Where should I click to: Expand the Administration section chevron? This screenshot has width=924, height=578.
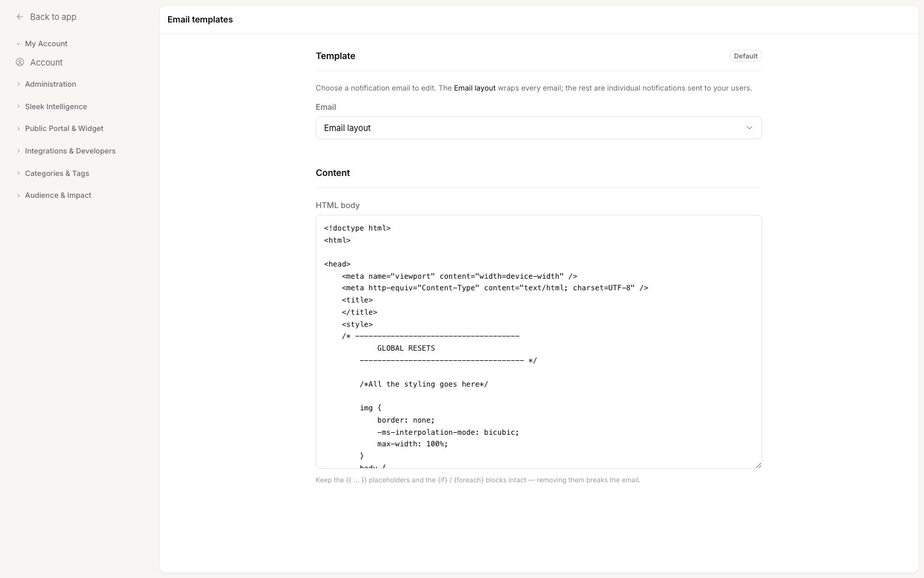point(19,84)
